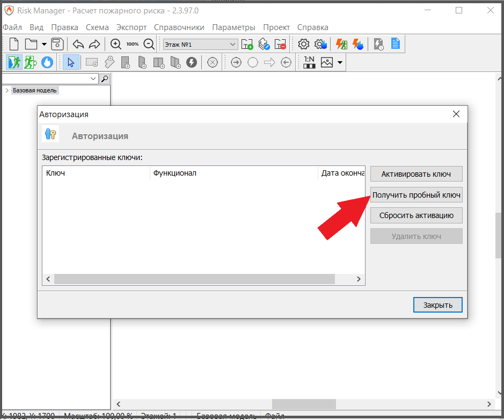This screenshot has height=420, width=504.
Task: Create a new file with the blank page icon
Action: click(x=14, y=44)
